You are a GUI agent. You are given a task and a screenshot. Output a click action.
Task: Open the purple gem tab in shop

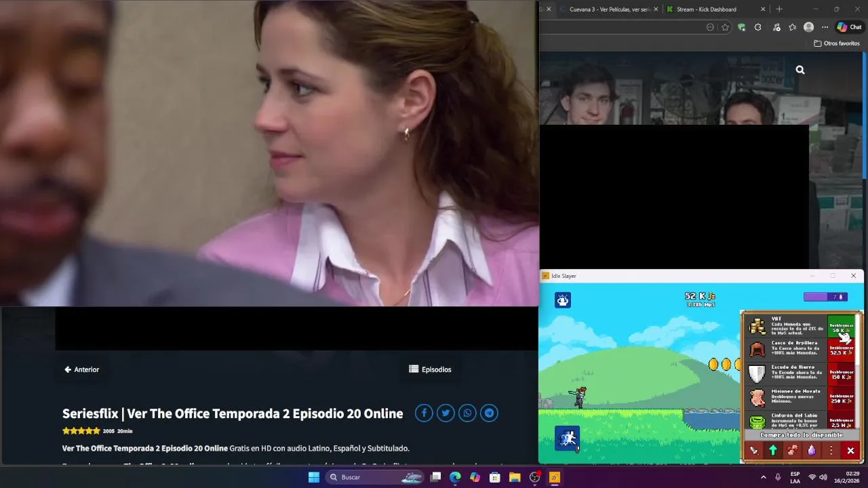click(x=812, y=450)
